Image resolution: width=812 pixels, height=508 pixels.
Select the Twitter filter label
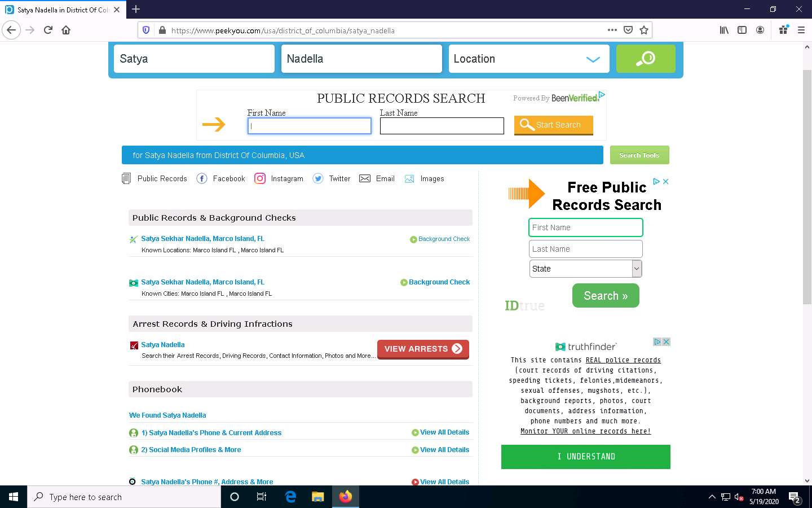(x=339, y=178)
